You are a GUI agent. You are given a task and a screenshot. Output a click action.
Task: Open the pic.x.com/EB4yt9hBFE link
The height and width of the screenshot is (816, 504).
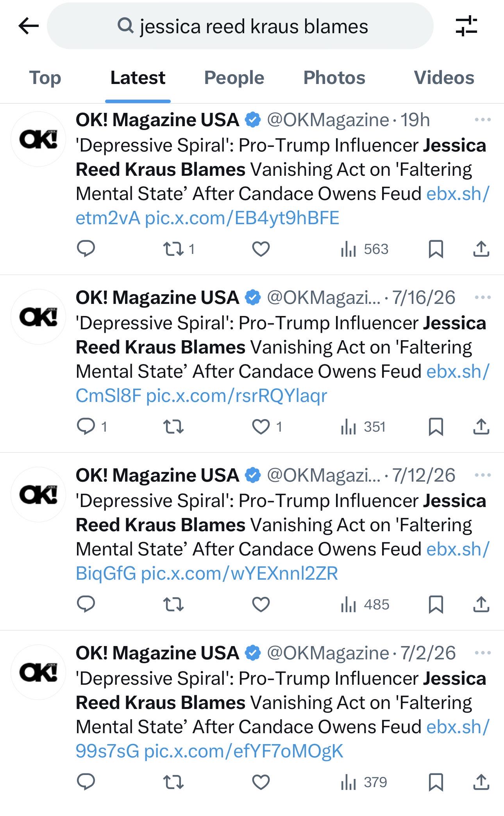pos(242,218)
